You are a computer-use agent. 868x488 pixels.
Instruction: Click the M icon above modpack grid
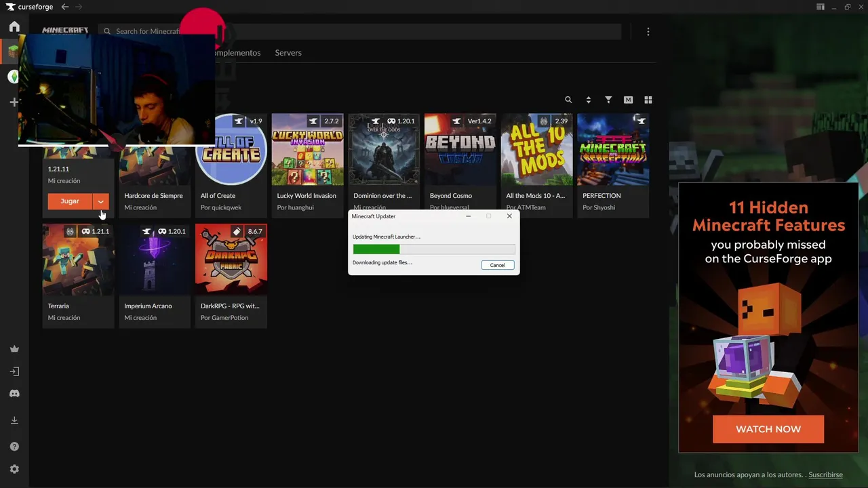[628, 100]
